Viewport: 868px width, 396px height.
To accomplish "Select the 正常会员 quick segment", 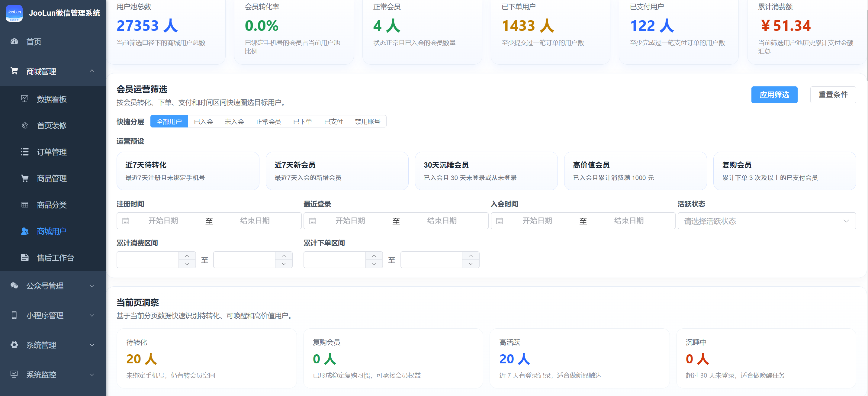I will [x=268, y=121].
